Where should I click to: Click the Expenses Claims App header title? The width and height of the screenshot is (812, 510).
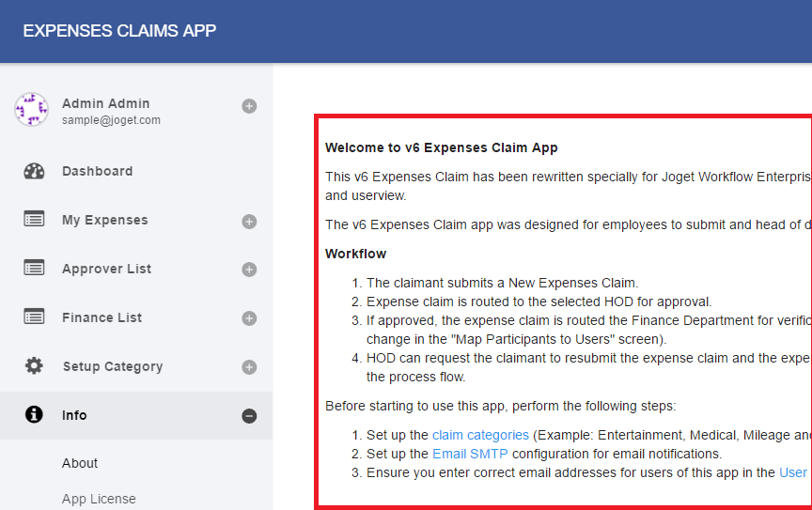pyautogui.click(x=119, y=31)
